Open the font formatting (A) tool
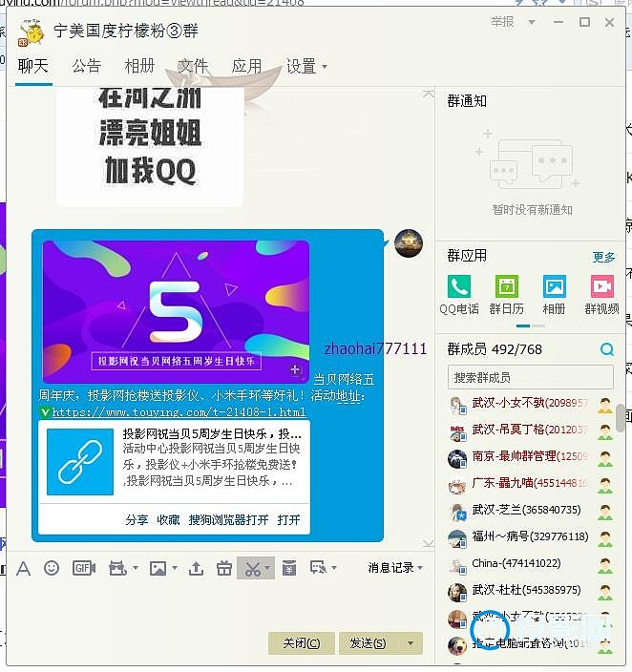The image size is (632, 672). 23,569
